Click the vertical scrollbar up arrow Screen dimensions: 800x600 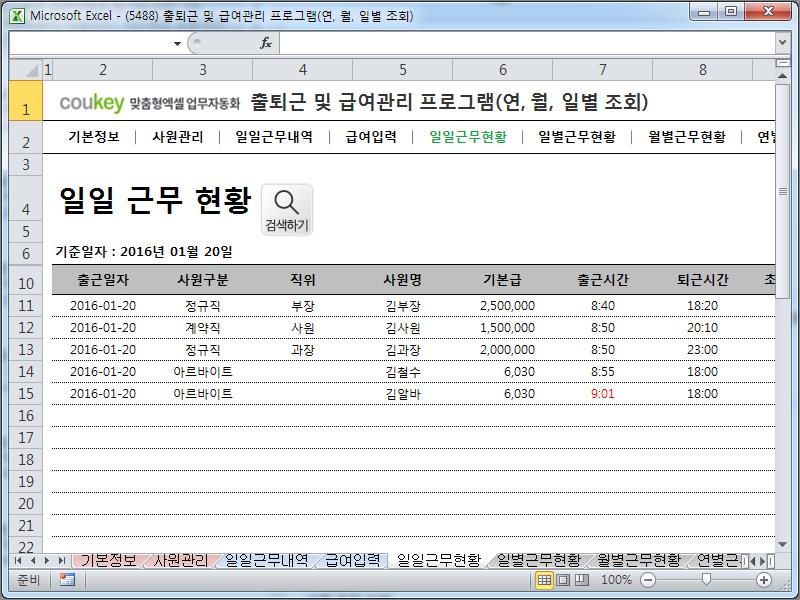(782, 76)
